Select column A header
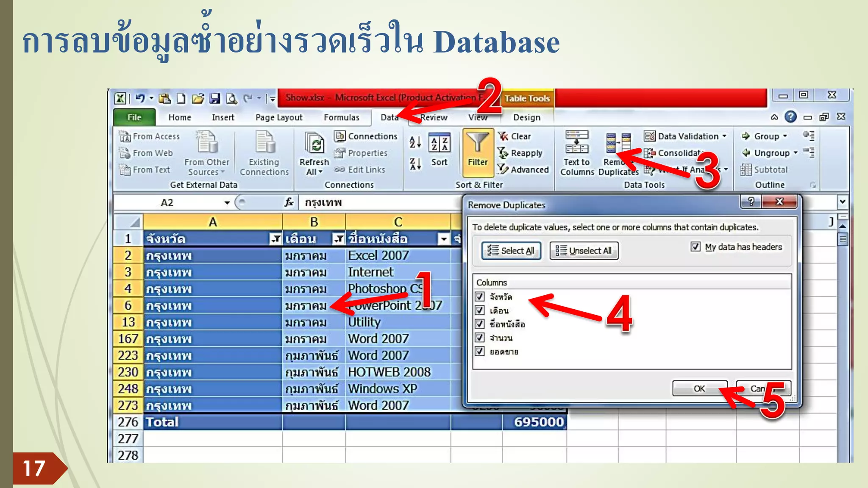The image size is (868, 488). click(213, 222)
